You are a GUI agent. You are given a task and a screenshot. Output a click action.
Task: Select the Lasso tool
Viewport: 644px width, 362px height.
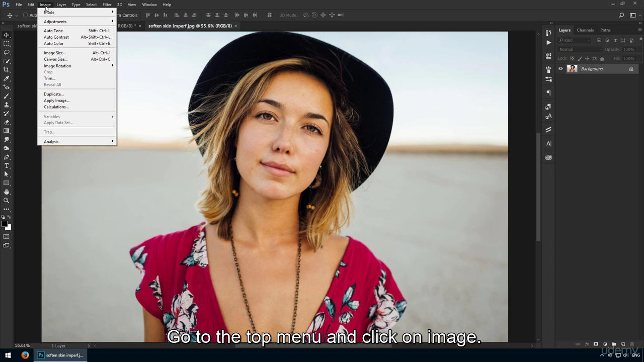[7, 52]
